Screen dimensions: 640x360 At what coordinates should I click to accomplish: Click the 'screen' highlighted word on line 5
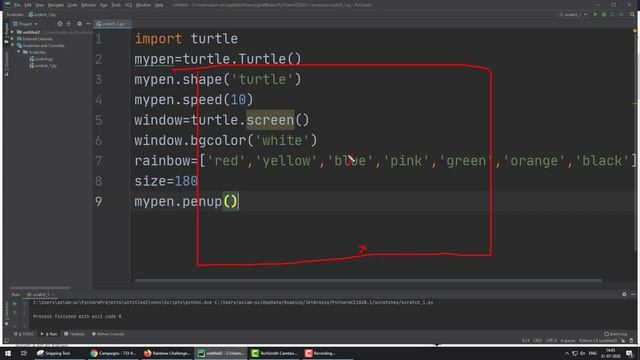tap(270, 120)
